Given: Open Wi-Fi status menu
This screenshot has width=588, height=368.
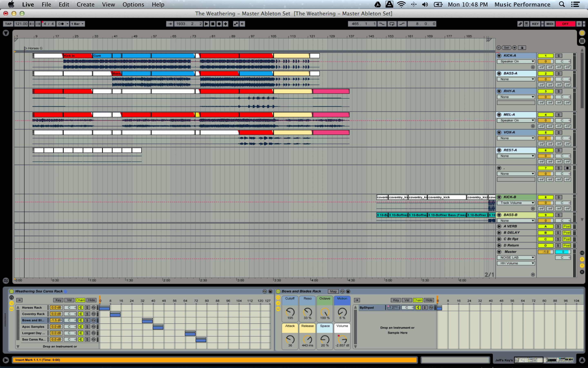Looking at the screenshot, I should 401,4.
